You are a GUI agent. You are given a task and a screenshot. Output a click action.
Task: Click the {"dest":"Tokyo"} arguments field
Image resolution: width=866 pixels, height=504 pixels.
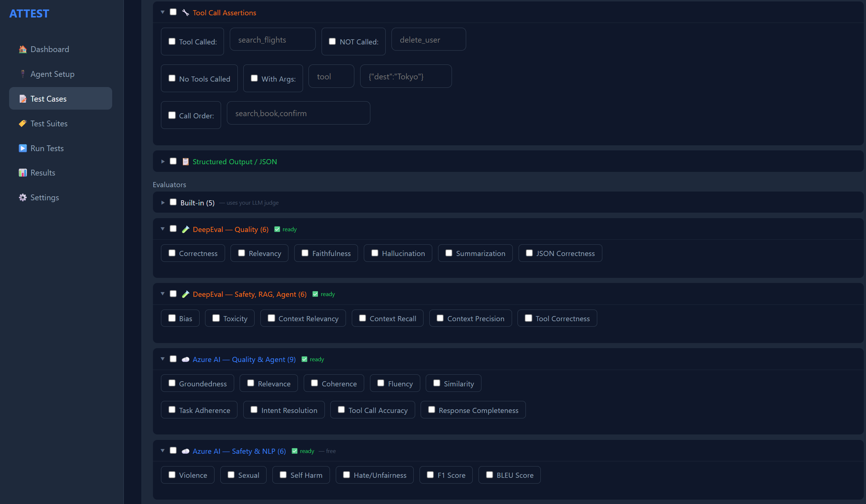click(x=406, y=76)
